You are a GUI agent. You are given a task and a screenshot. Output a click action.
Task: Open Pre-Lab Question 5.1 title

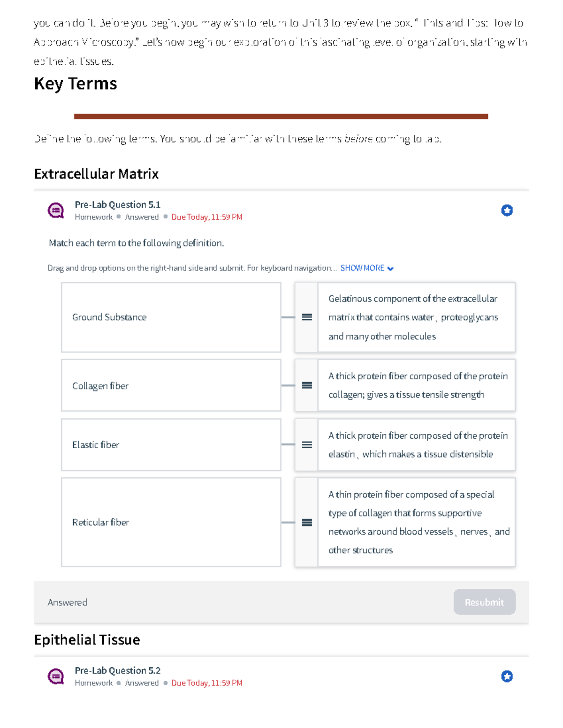tap(117, 204)
